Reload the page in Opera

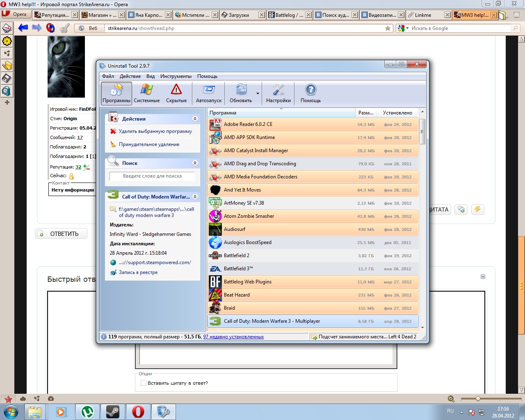pos(50,28)
